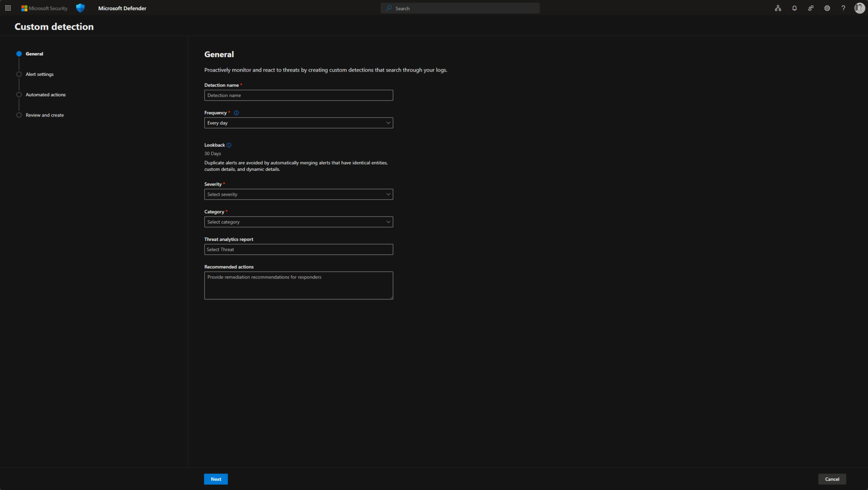This screenshot has width=868, height=490.
Task: Open the notifications bell
Action: [x=794, y=8]
